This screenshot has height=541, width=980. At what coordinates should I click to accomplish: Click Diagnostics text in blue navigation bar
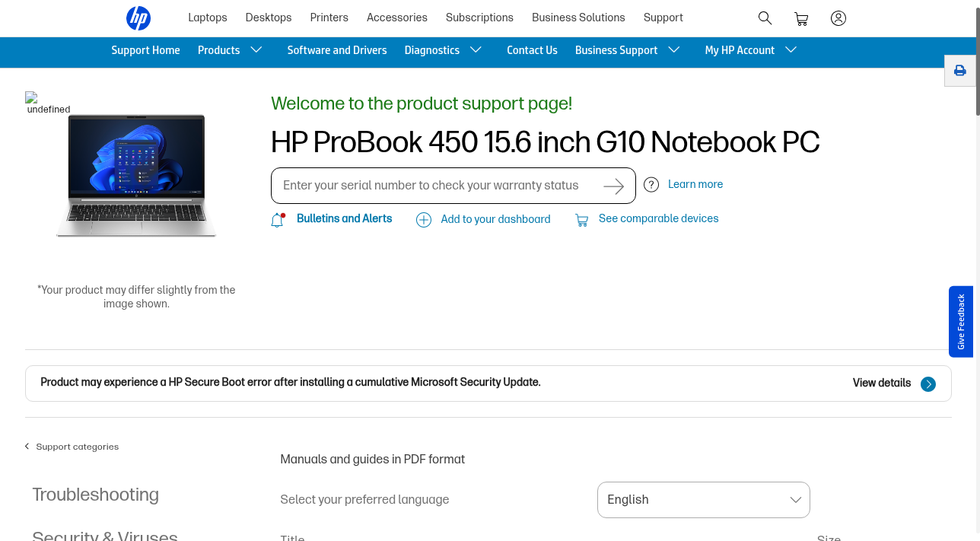[432, 50]
